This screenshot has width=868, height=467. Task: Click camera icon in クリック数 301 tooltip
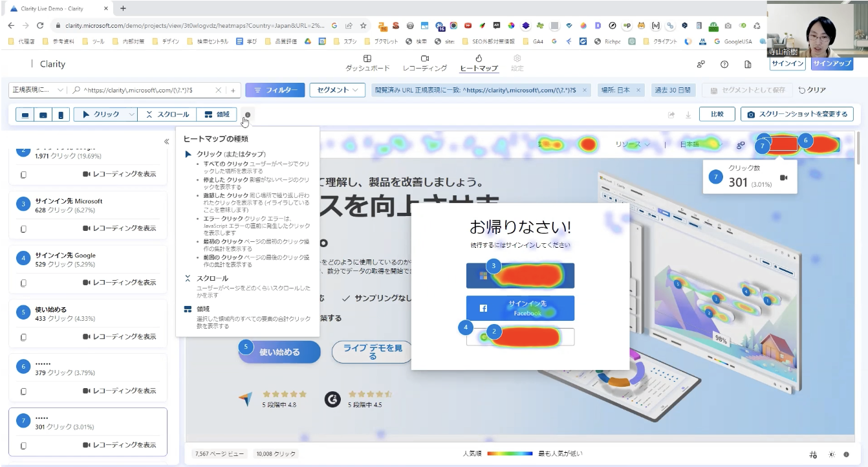click(x=784, y=177)
